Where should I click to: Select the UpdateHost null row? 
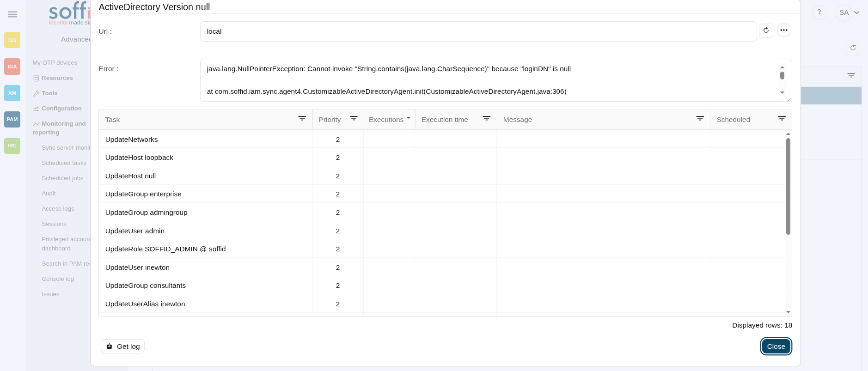(x=442, y=176)
